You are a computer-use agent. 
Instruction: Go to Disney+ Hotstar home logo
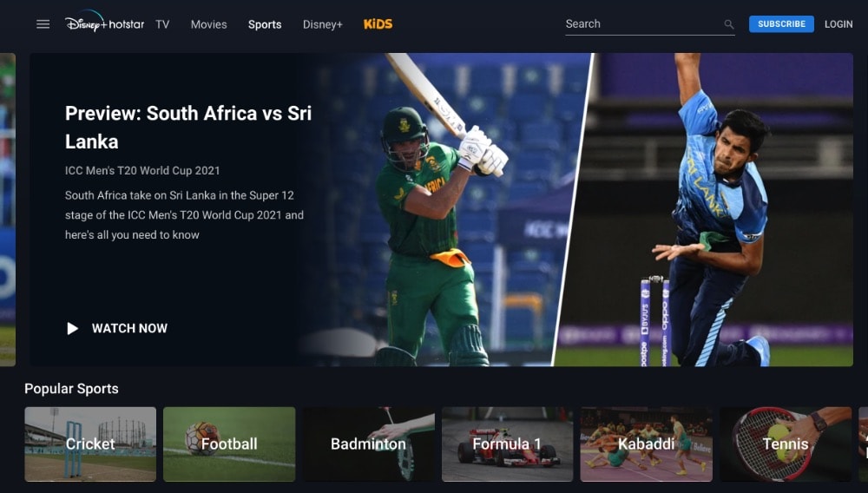point(104,23)
